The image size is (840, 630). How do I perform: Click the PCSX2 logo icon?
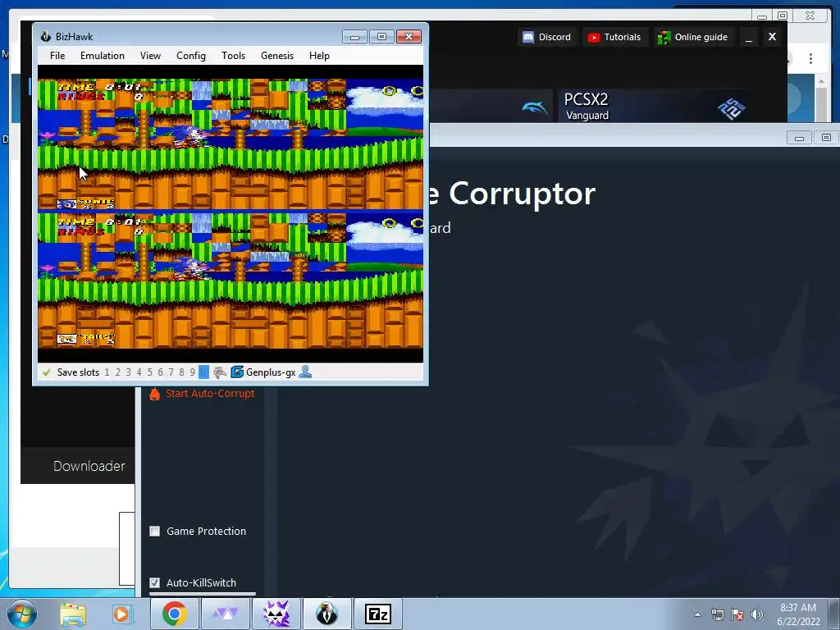click(731, 107)
